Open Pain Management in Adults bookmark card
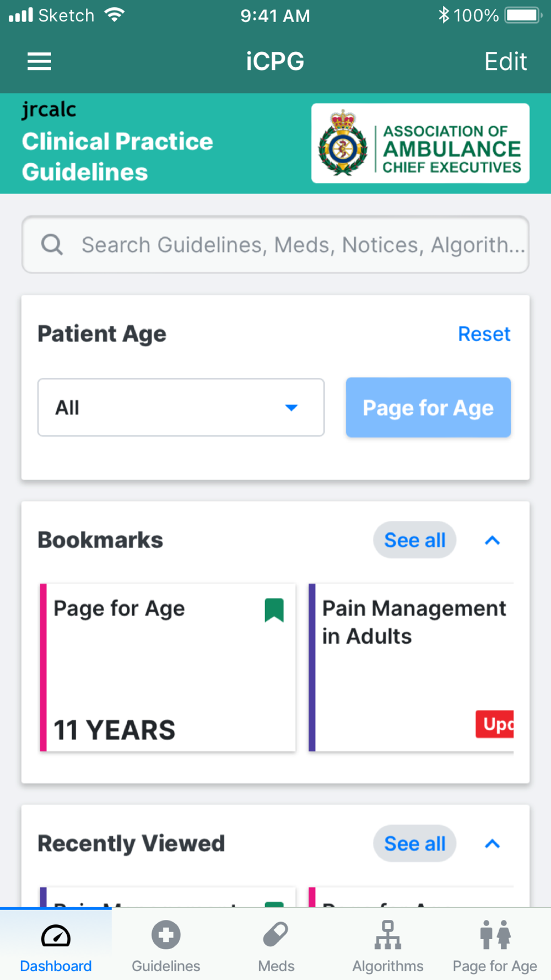The image size is (551, 980). pos(413,667)
